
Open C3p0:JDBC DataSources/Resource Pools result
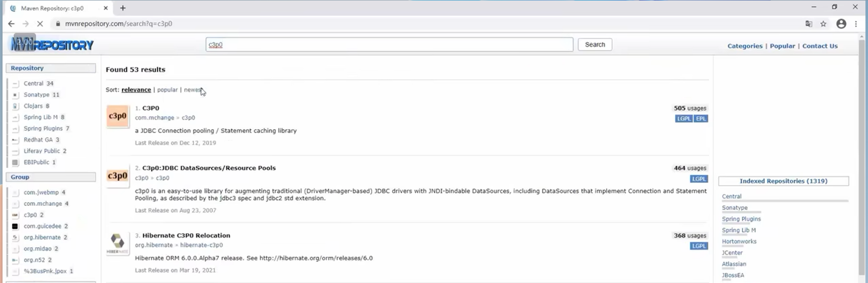209,168
